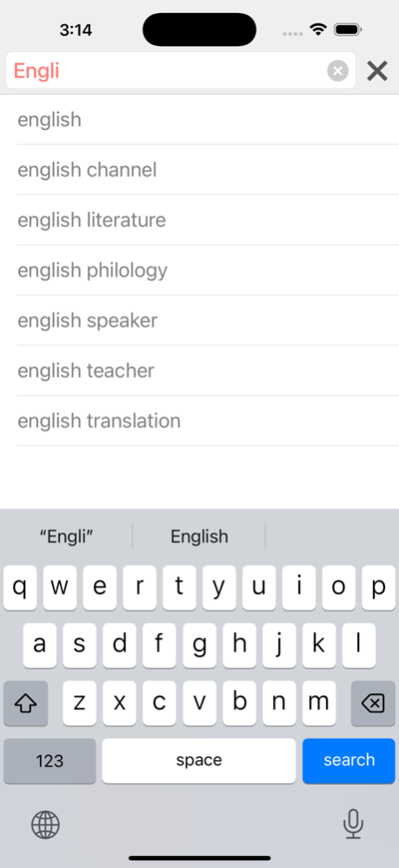
Task: Close the search with X icon
Action: point(377,70)
